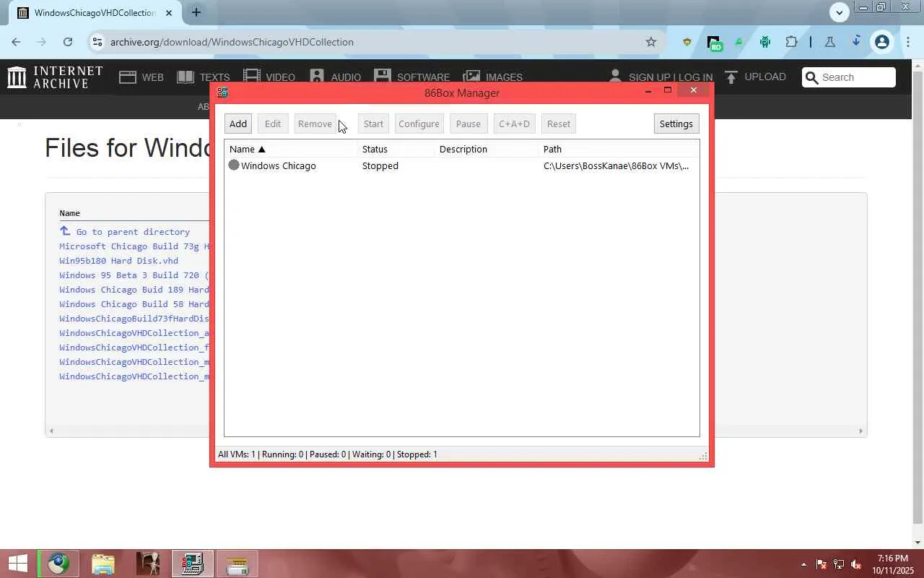Screen dimensions: 924x578
Task: Open the tab search dropdown arrow
Action: tap(839, 12)
